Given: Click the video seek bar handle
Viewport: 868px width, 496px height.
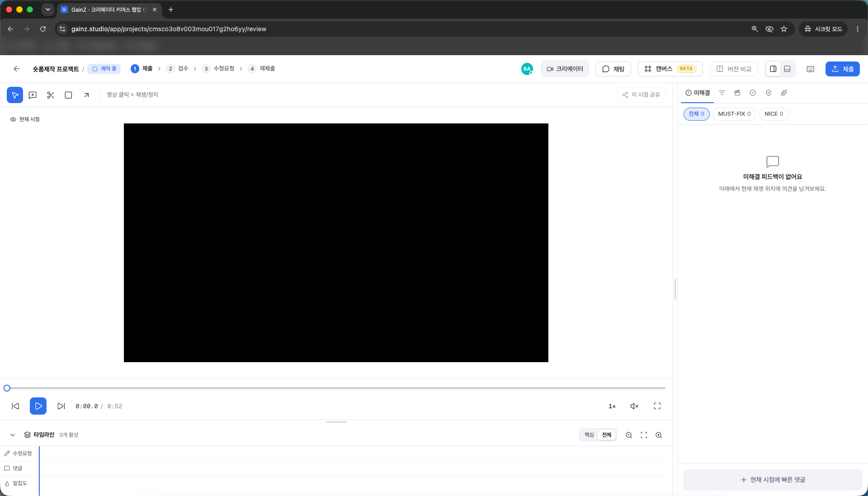Looking at the screenshot, I should click(x=7, y=388).
